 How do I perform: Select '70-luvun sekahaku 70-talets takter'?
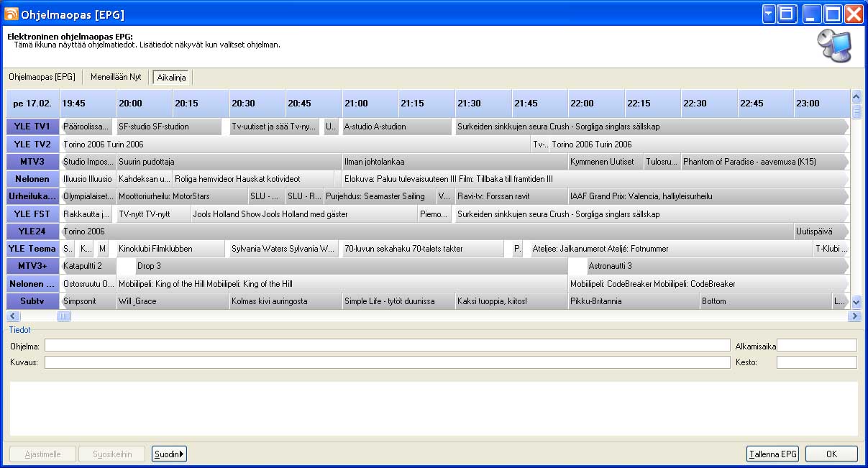click(x=423, y=249)
